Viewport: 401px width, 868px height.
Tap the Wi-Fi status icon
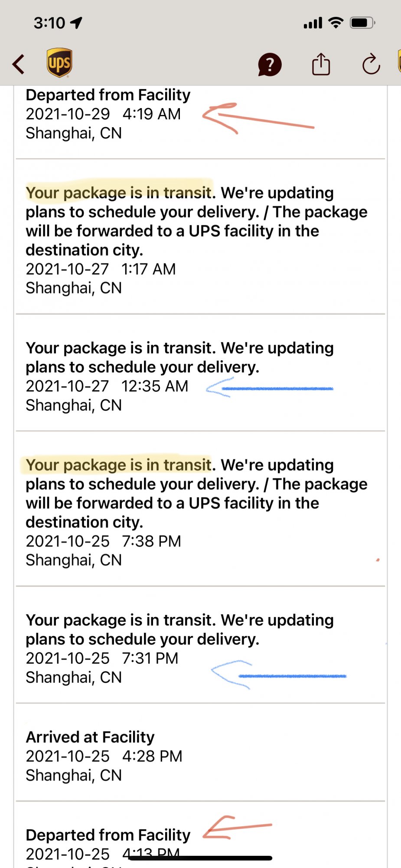336,23
